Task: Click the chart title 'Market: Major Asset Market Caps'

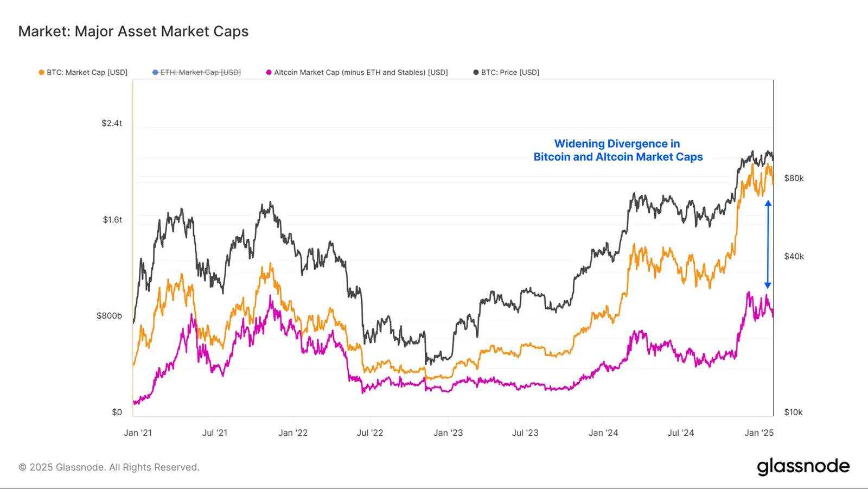Action: (133, 31)
